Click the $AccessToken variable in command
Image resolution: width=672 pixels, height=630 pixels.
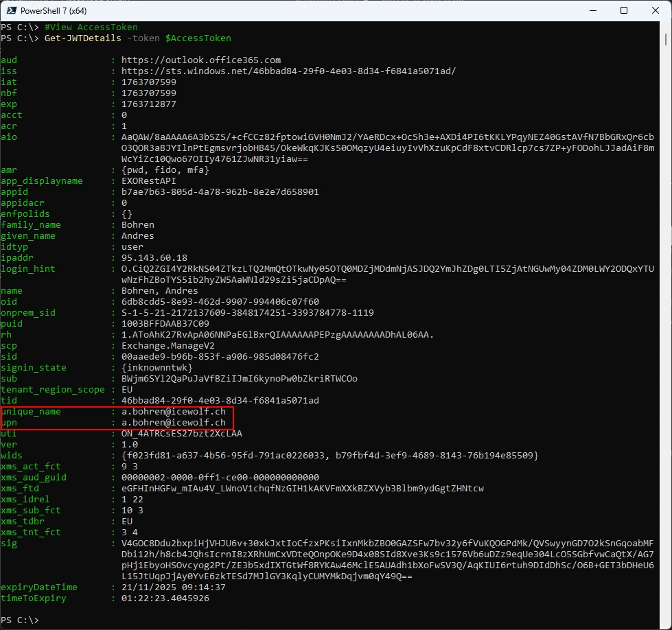[x=198, y=38]
